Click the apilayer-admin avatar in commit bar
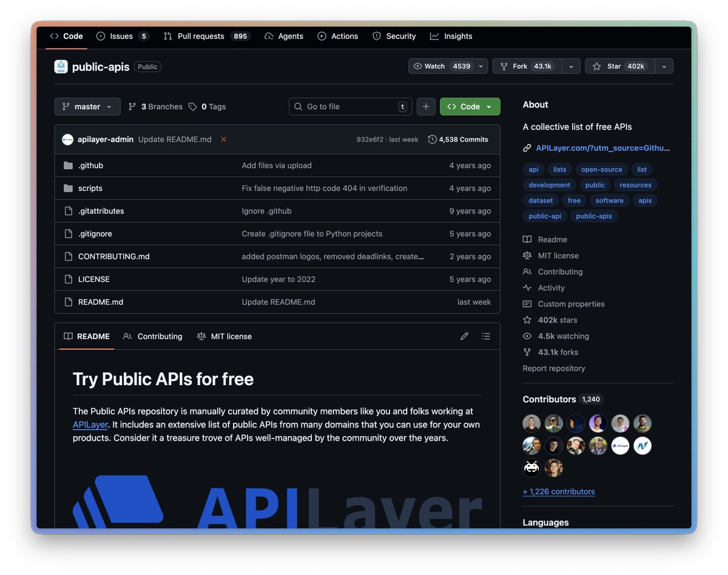This screenshot has width=728, height=575. click(x=68, y=140)
